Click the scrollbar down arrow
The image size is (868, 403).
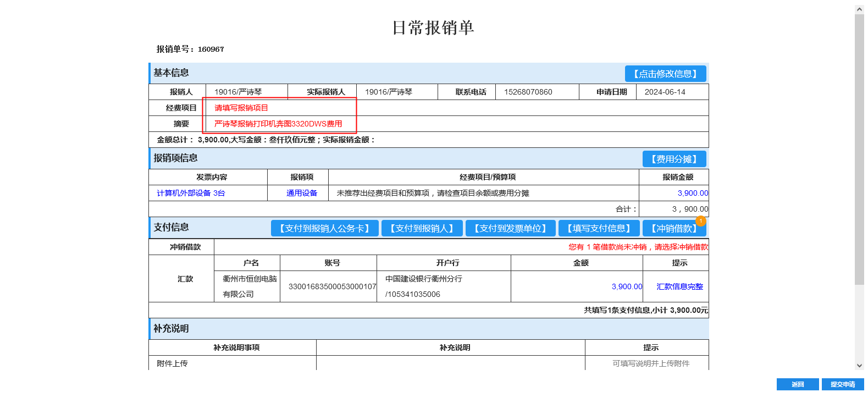pyautogui.click(x=859, y=365)
